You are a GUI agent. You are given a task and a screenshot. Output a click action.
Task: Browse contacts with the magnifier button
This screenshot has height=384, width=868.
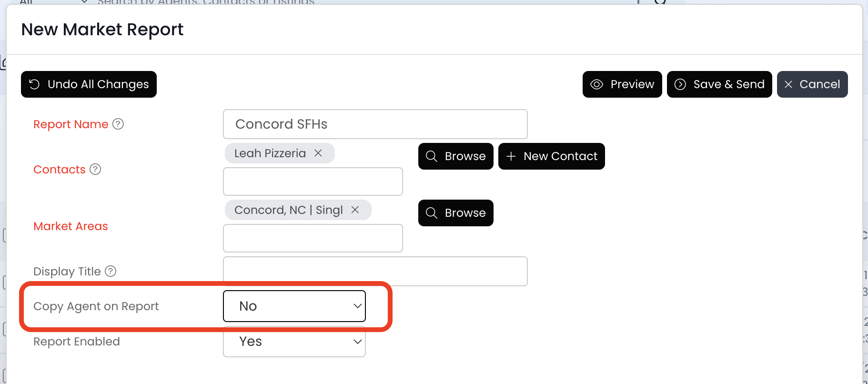pyautogui.click(x=455, y=156)
